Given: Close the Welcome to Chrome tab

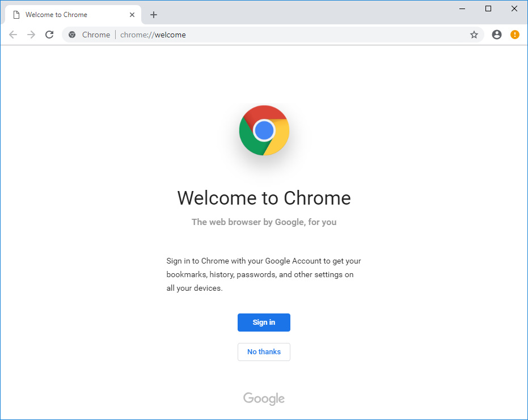Looking at the screenshot, I should coord(132,15).
